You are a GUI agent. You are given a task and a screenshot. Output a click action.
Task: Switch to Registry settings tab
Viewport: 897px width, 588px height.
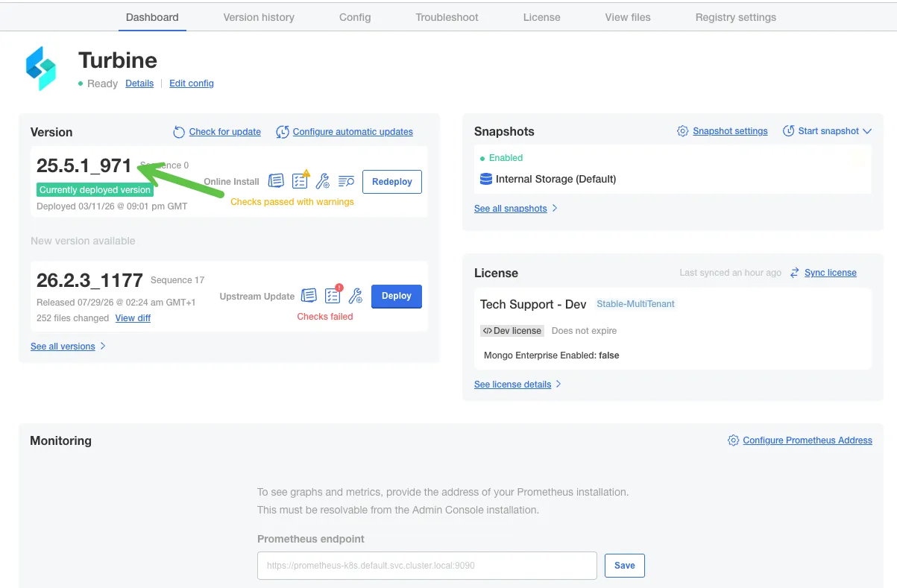tap(736, 17)
